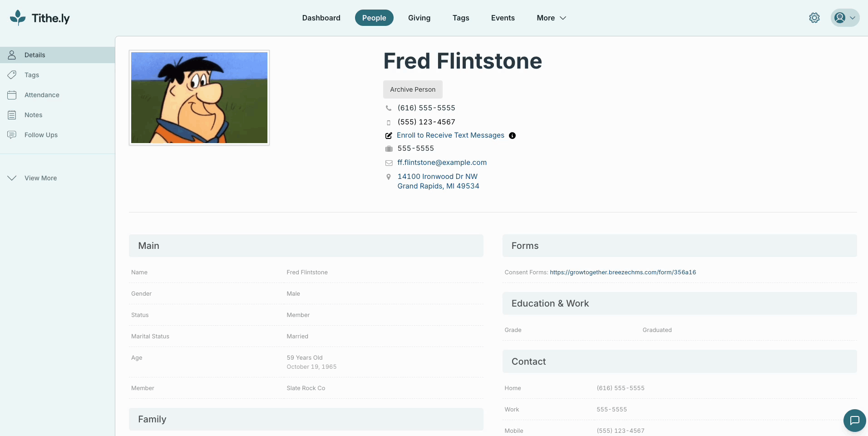Select the People tab
This screenshot has height=436, width=868.
(x=374, y=18)
